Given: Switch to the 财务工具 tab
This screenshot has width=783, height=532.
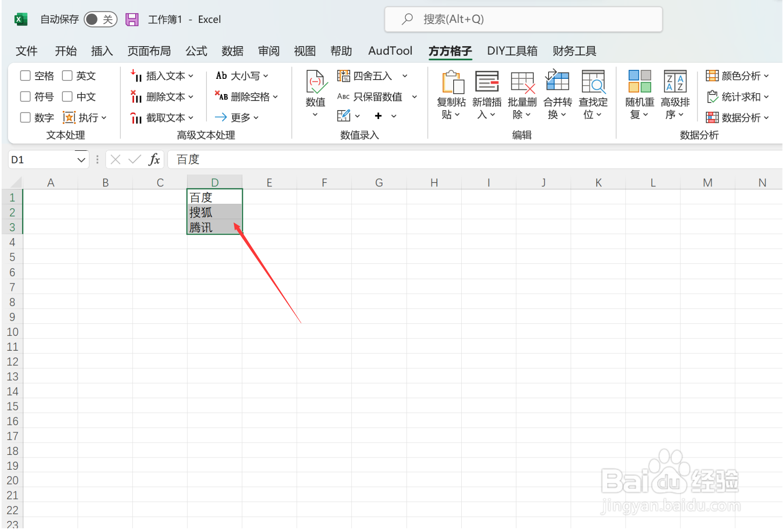Looking at the screenshot, I should (574, 51).
